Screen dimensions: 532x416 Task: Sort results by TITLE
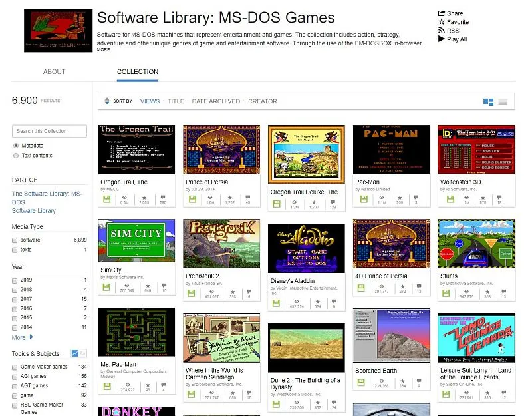click(176, 101)
